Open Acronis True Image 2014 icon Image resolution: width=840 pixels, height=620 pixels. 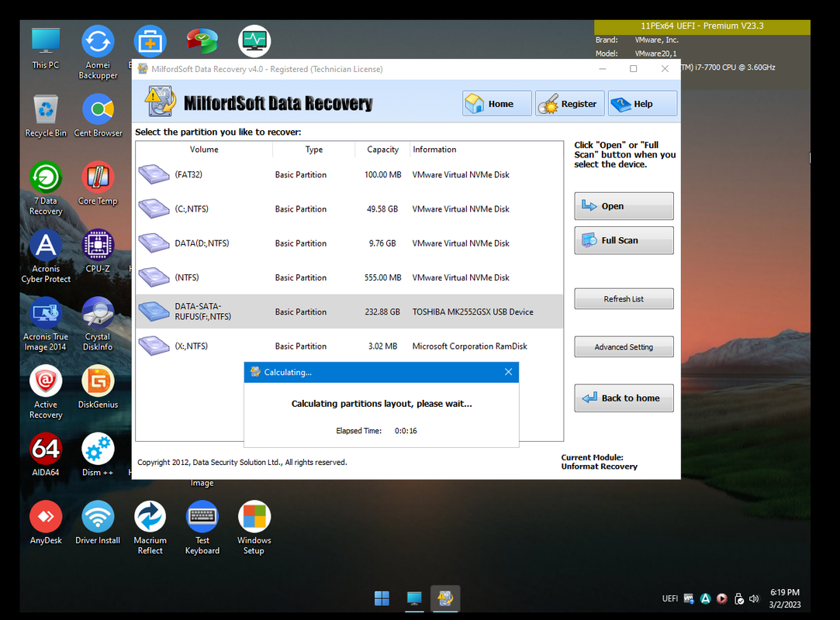tap(46, 325)
